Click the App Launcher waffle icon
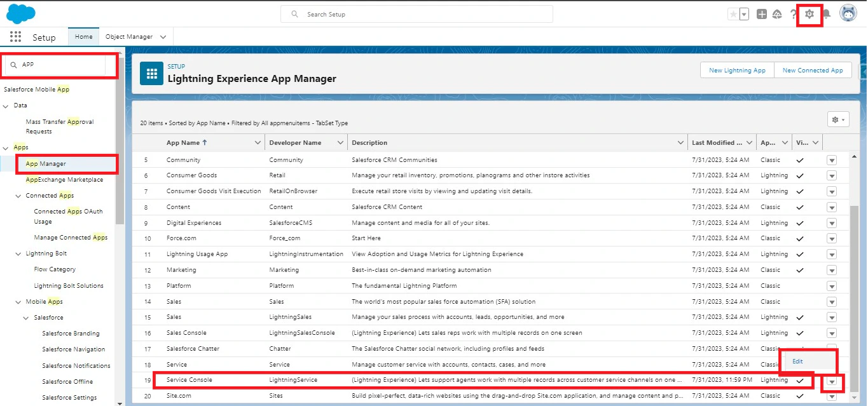The width and height of the screenshot is (868, 406). tap(15, 36)
